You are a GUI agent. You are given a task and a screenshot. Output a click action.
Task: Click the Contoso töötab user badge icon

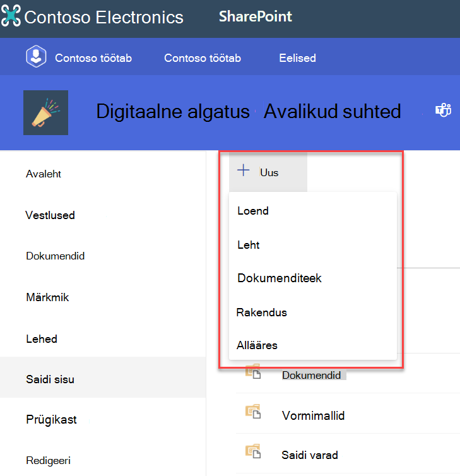36,56
